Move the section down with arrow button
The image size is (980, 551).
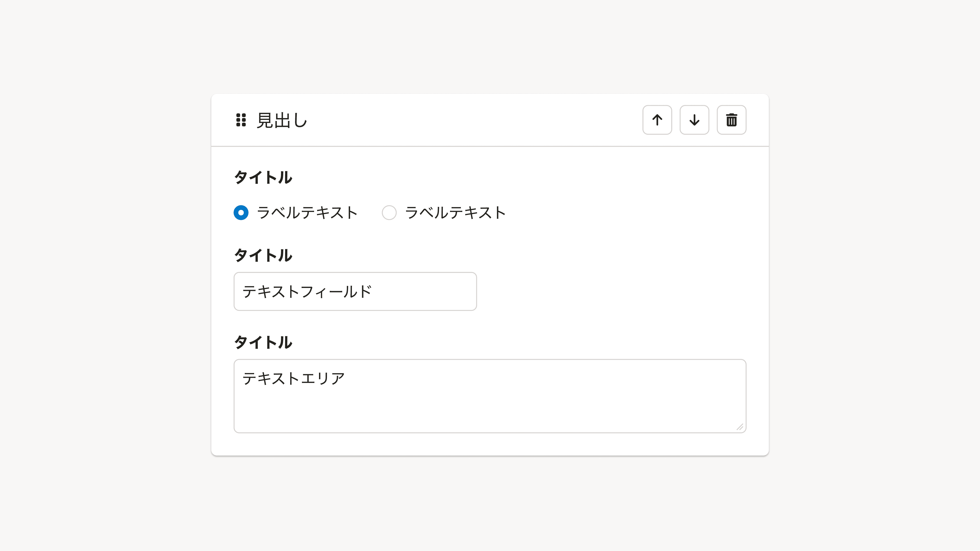(x=694, y=120)
